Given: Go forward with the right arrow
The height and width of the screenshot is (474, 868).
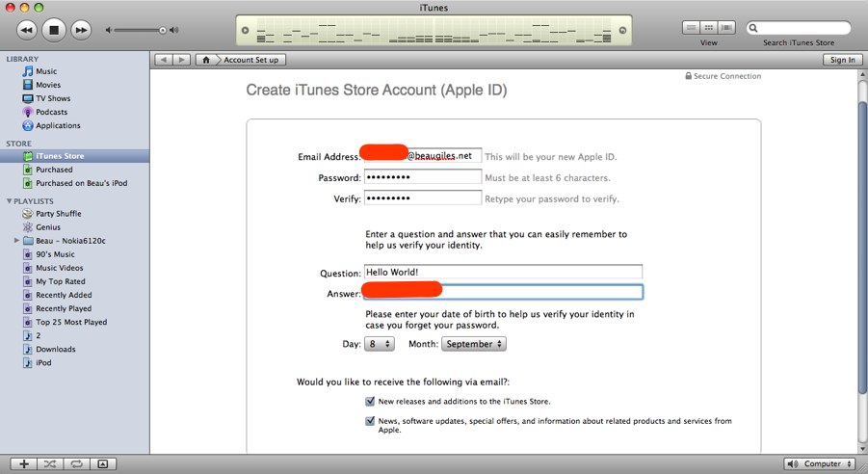Looking at the screenshot, I should coord(181,60).
